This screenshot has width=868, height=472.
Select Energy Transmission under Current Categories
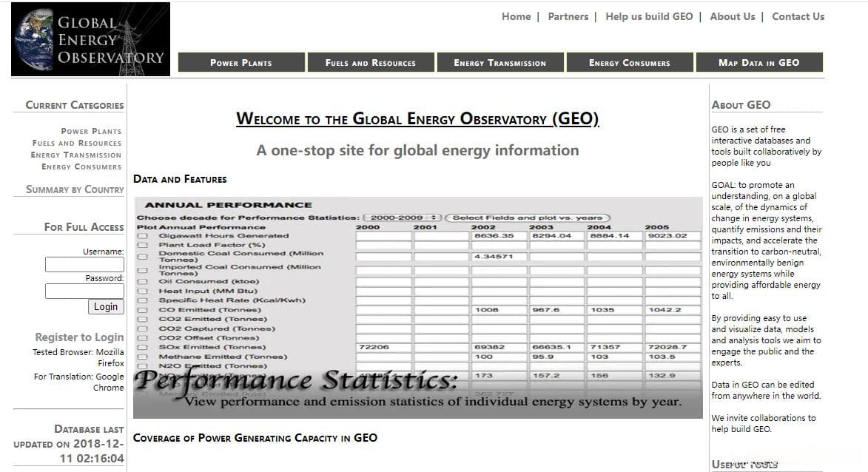[75, 155]
